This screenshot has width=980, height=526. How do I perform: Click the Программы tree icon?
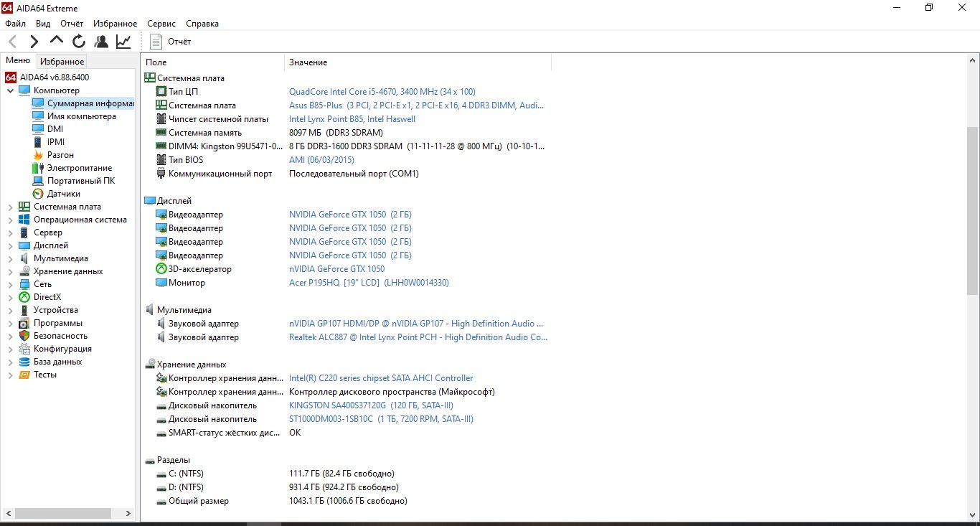(24, 323)
